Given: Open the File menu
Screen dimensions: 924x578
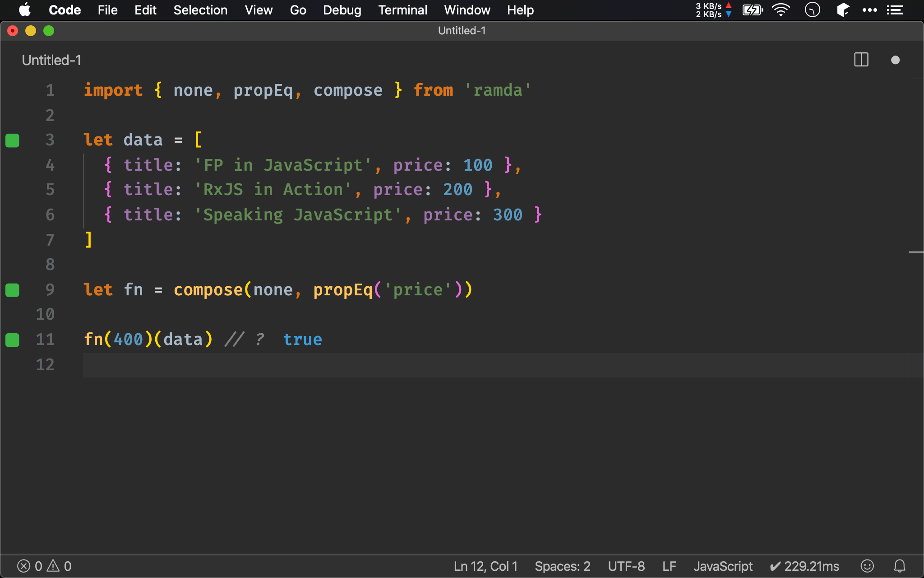Looking at the screenshot, I should point(107,10).
